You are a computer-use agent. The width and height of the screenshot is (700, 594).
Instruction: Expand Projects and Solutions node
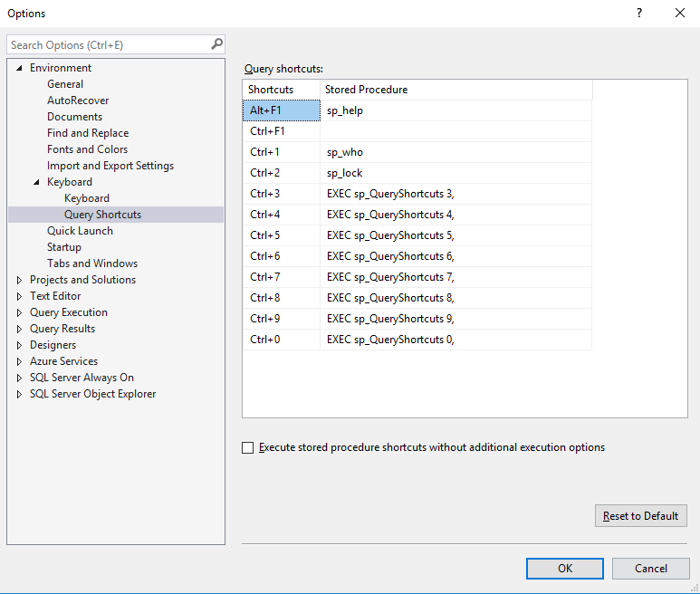(19, 280)
